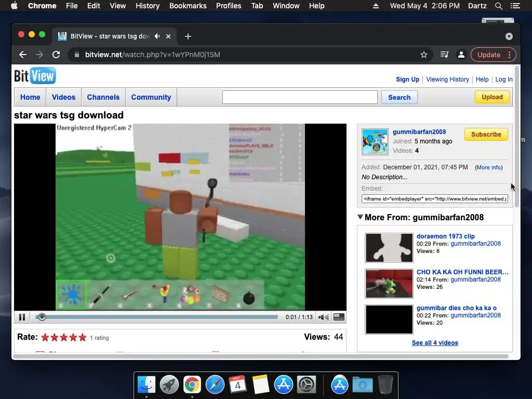Screen dimensions: 532x399
Task: Open the Home tab on BitView
Action: click(x=30, y=97)
